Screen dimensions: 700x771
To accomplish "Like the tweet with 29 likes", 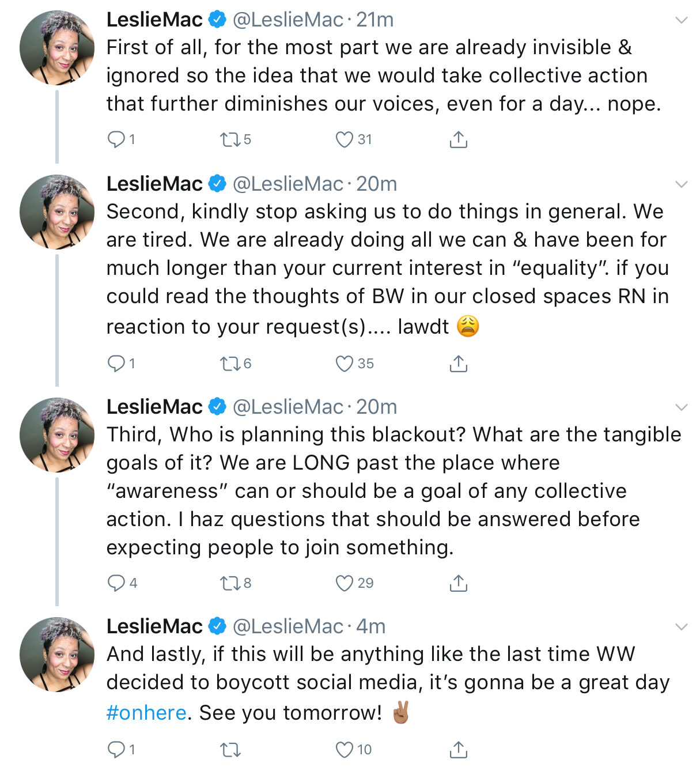I will 345,583.
